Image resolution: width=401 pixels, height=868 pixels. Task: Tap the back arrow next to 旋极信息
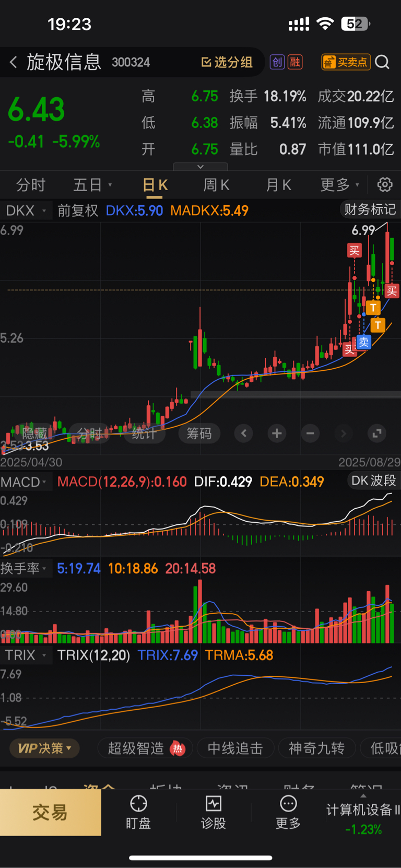(13, 63)
